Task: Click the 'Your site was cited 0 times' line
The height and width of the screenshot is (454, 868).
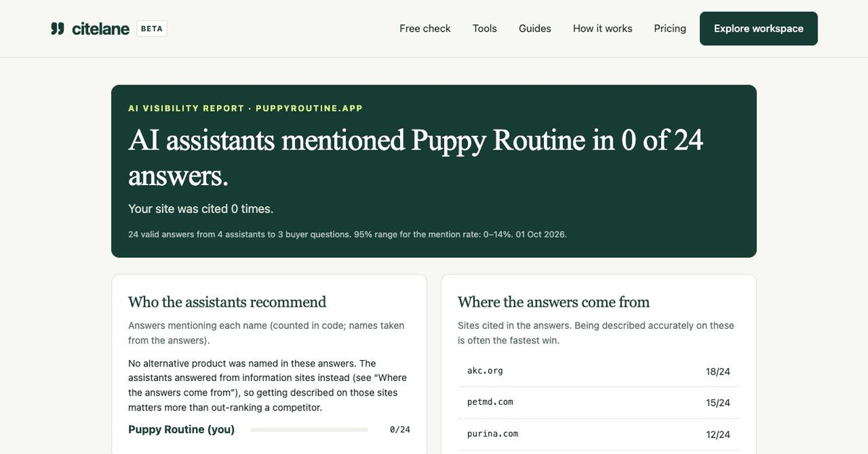Action: 201,209
